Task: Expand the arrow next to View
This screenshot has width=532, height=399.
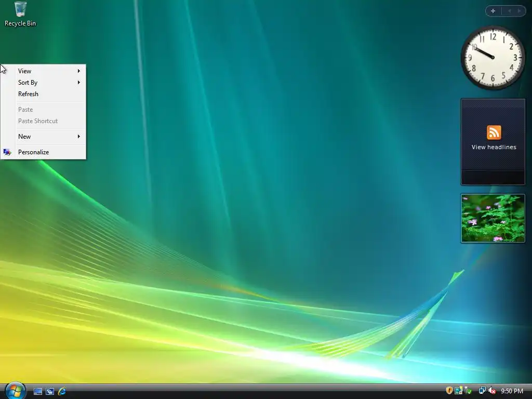Action: (79, 71)
